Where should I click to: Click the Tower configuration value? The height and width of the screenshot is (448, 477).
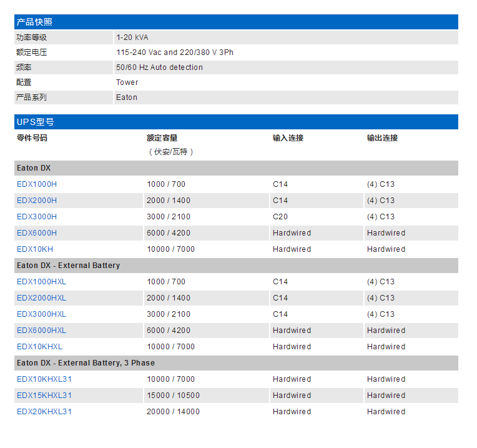pos(127,82)
